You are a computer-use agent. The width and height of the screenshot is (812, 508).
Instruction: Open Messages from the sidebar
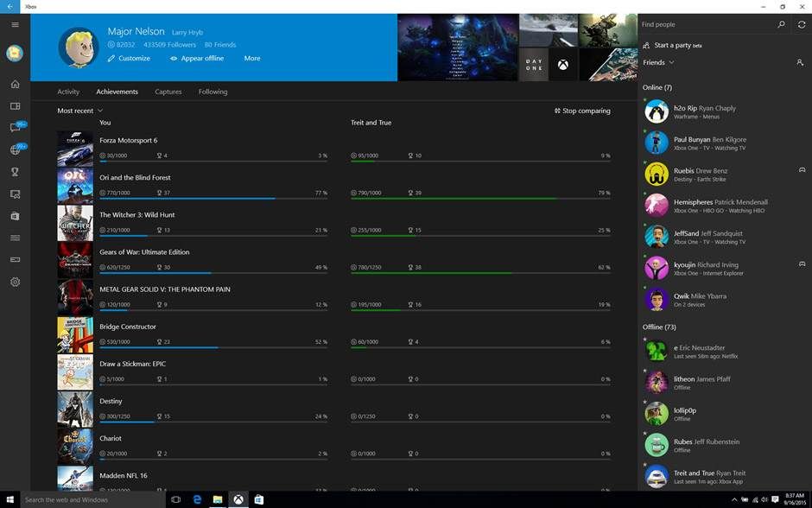(15, 128)
